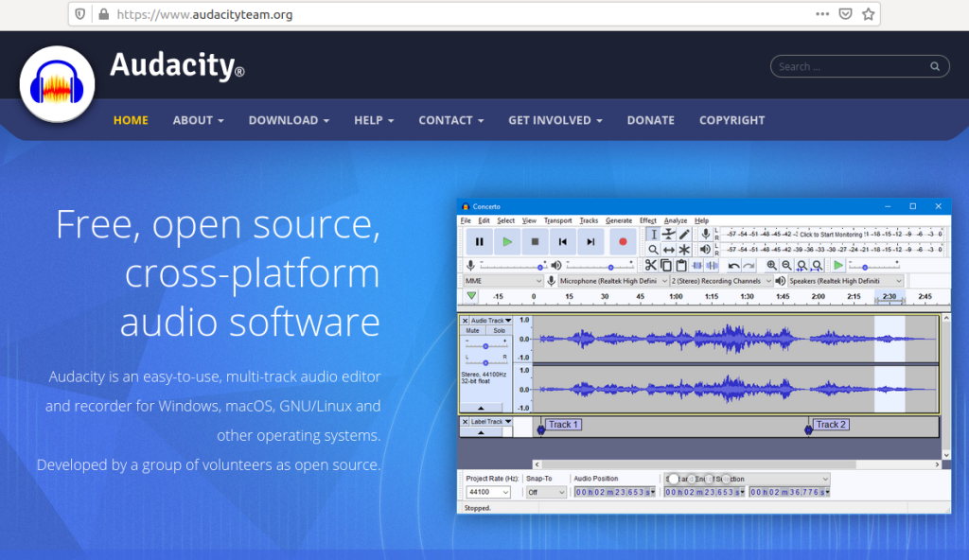
Task: Open the GET INVOLVED navigation menu
Action: coord(555,120)
